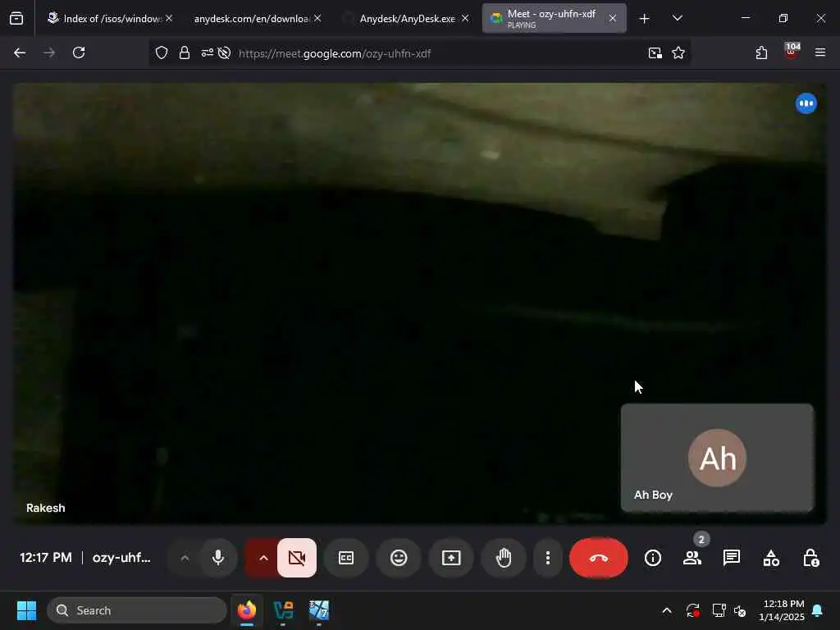The width and height of the screenshot is (840, 630).
Task: View site security padlock info
Action: point(185,52)
